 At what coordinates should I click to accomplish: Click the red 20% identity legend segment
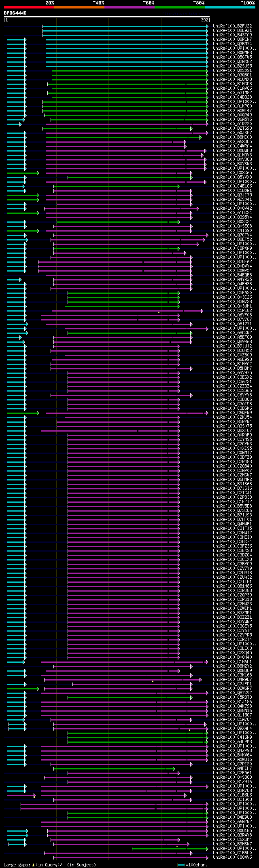coord(29,7)
